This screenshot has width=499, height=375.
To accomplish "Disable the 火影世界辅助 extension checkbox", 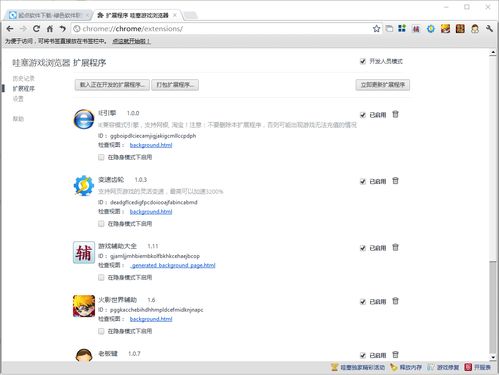I will (x=363, y=302).
